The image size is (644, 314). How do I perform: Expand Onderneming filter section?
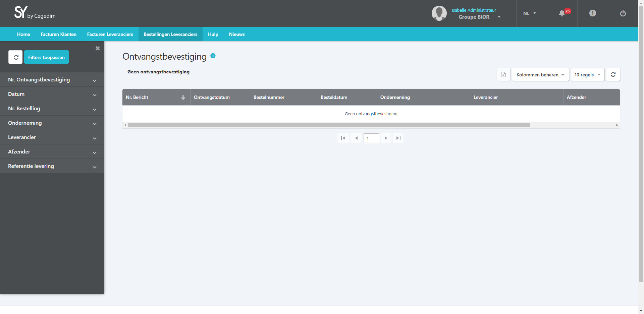coord(52,123)
